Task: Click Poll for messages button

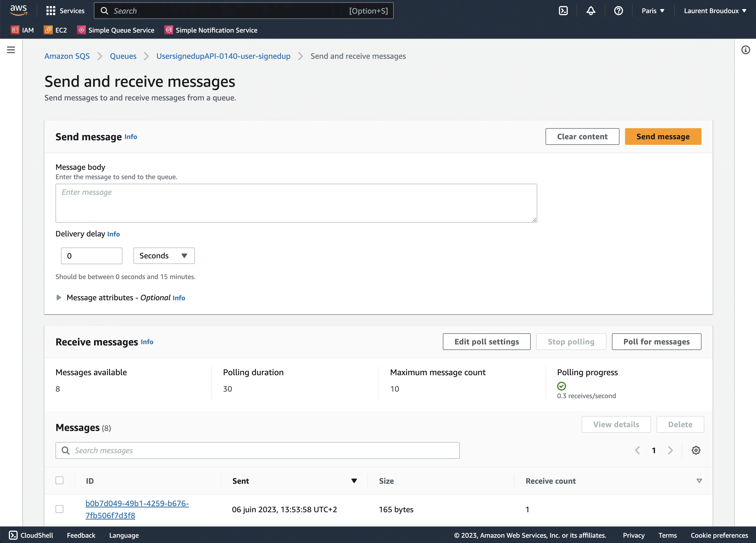Action: point(656,342)
